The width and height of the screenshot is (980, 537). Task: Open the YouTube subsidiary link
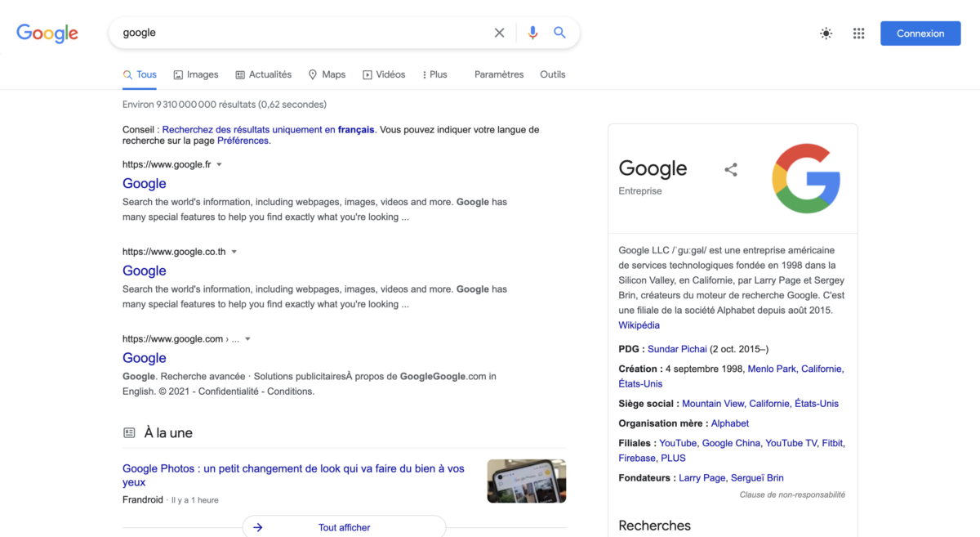[678, 443]
